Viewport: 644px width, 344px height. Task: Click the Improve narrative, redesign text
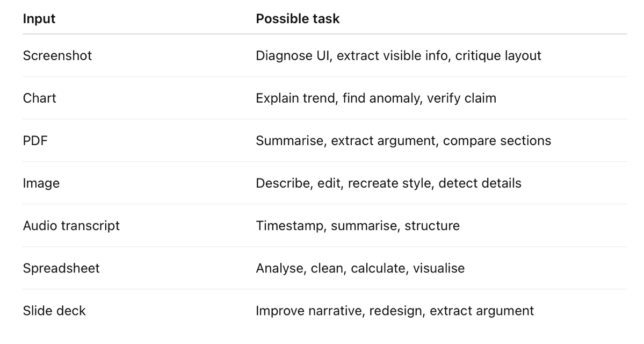339,311
